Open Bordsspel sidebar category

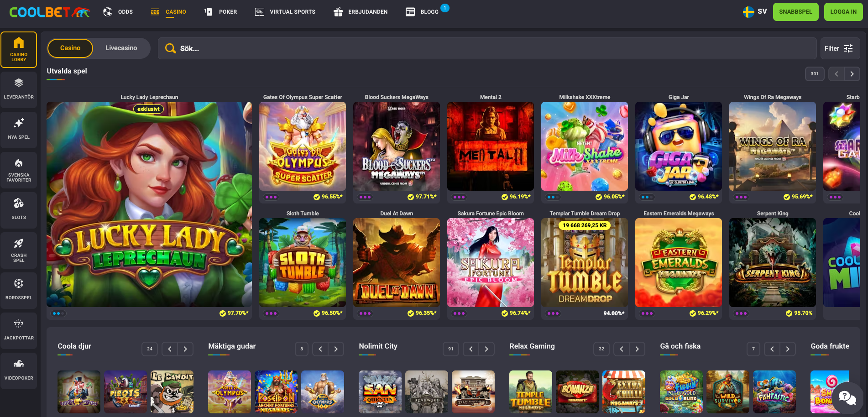point(19,291)
